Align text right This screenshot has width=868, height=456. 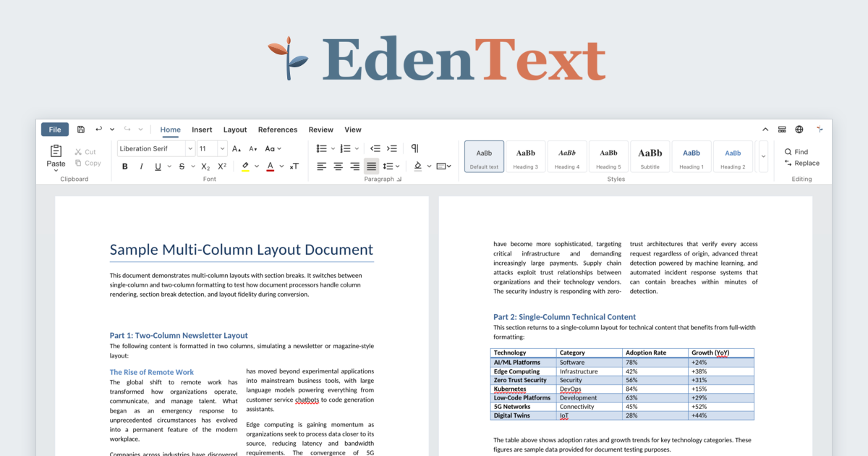[x=355, y=166]
